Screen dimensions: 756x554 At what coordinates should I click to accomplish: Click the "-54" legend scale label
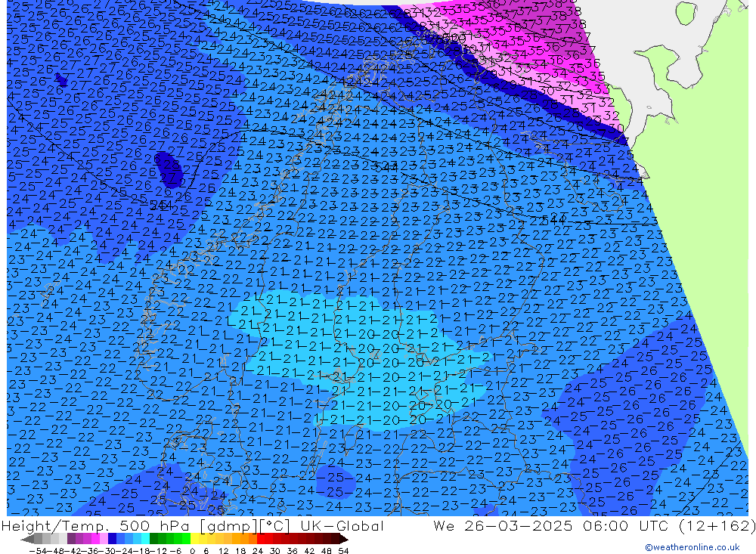[38, 551]
